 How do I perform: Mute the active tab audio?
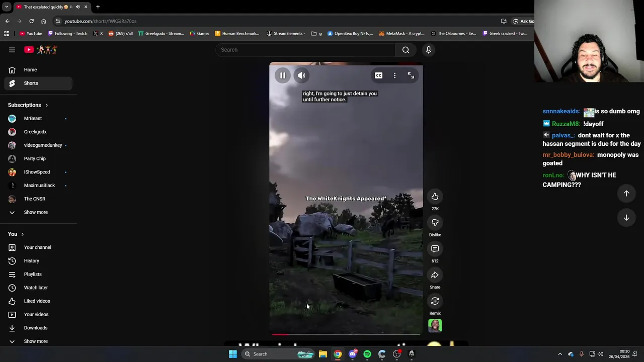click(77, 7)
